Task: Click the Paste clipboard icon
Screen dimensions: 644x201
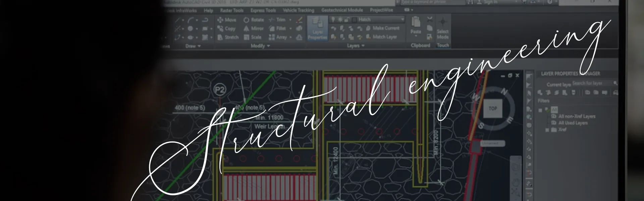Action: tap(416, 22)
